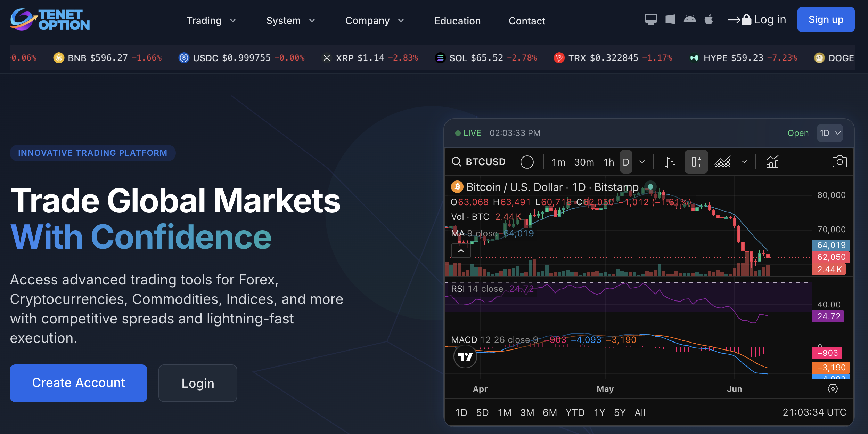
Task: Expand the Trading menu
Action: (x=212, y=21)
